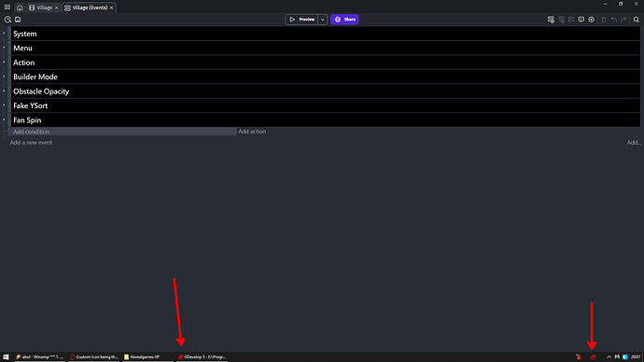Click Add action on empty event
644x362 pixels.
click(252, 132)
